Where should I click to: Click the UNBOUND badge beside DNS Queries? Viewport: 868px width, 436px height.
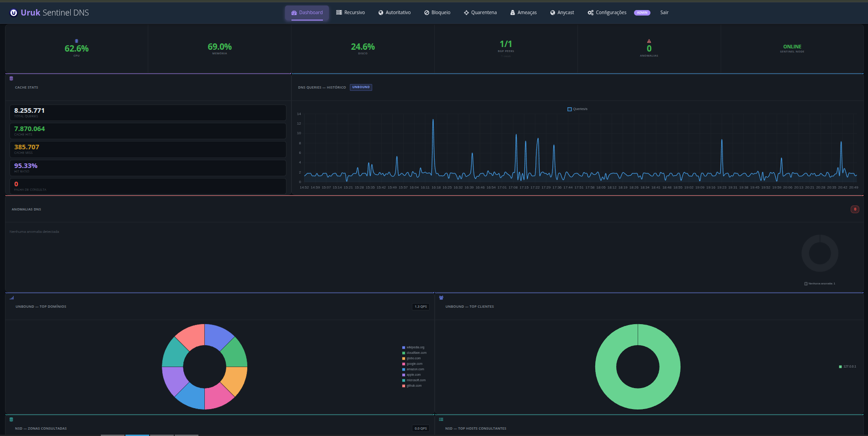[361, 87]
